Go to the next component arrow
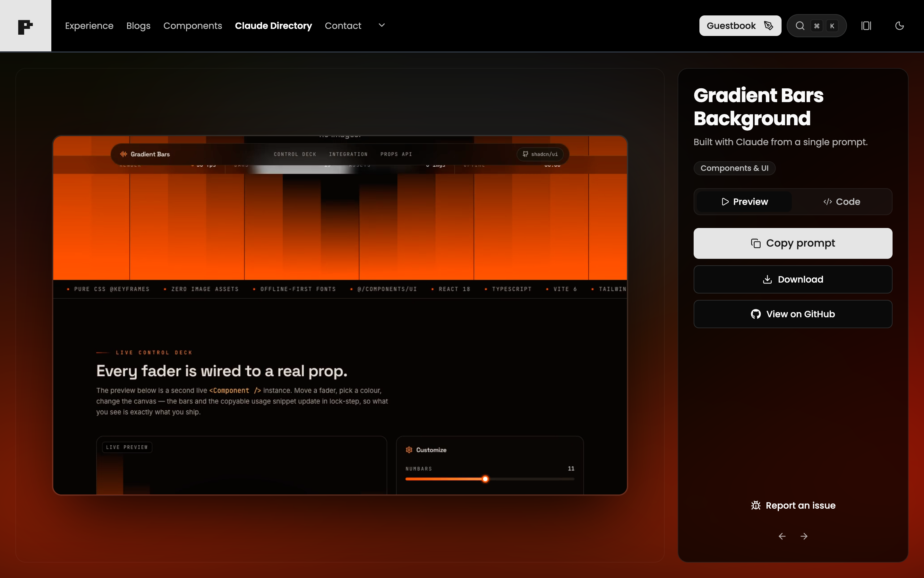The image size is (924, 578). point(804,536)
